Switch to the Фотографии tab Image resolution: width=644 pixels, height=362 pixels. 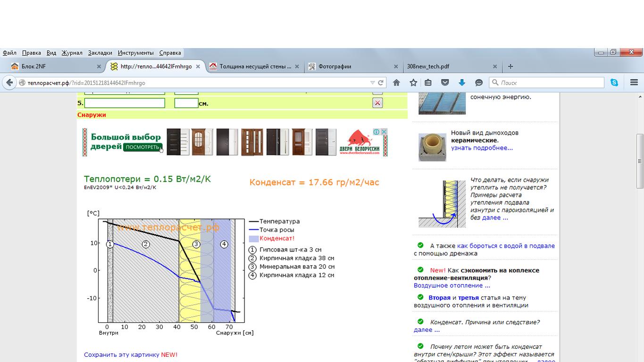335,67
